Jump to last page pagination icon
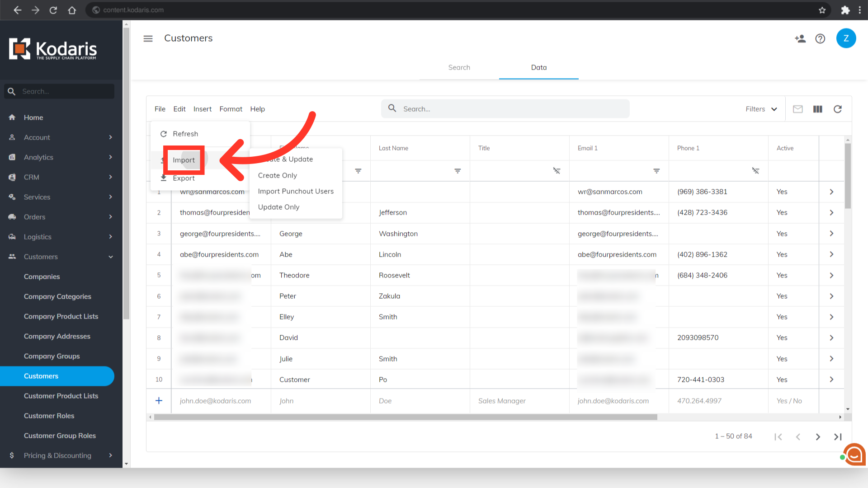Viewport: 868px width, 488px height. 837,436
